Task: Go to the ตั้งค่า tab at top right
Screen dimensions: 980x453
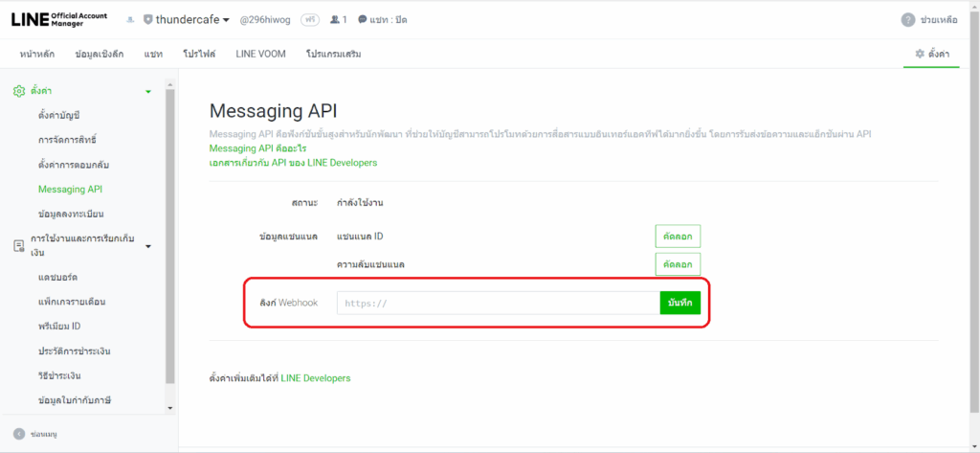Action: tap(931, 54)
